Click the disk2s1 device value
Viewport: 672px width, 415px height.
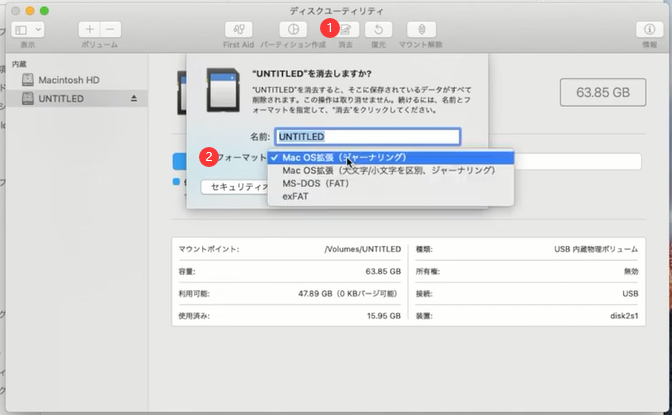624,316
